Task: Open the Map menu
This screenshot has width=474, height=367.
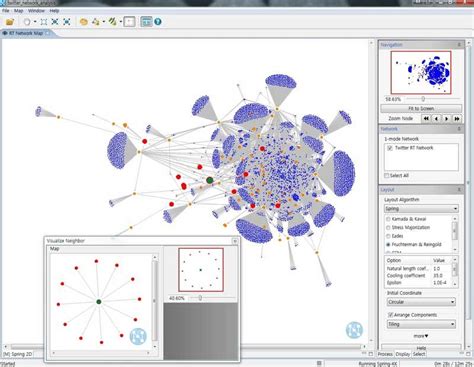Action: (x=18, y=11)
